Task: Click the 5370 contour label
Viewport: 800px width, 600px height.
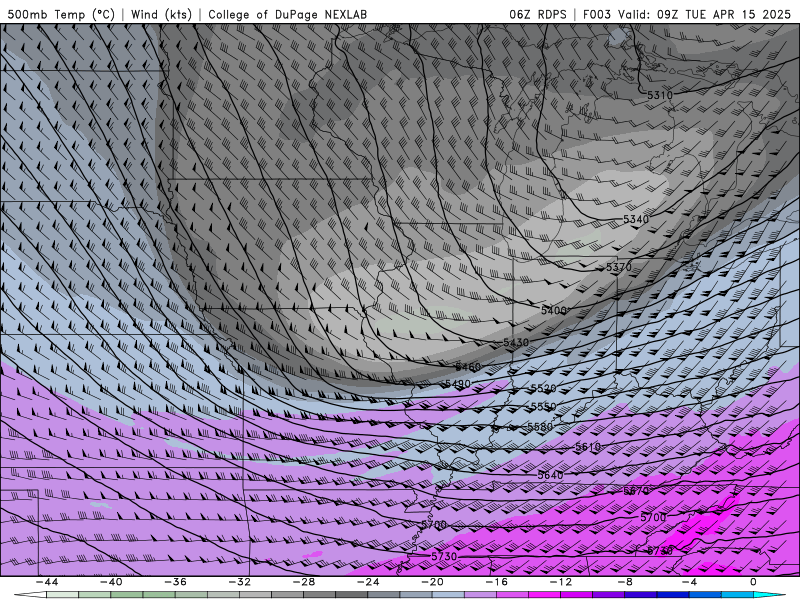Action: pos(618,267)
